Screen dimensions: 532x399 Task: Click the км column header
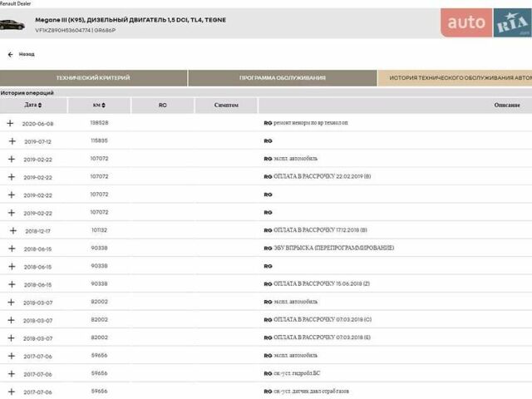[x=99, y=106]
